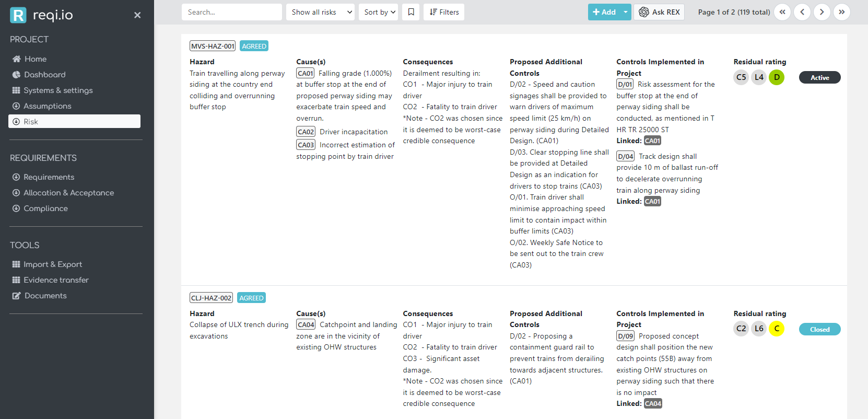Click the green D residual rating badge
Image resolution: width=868 pixels, height=419 pixels.
pyautogui.click(x=777, y=77)
